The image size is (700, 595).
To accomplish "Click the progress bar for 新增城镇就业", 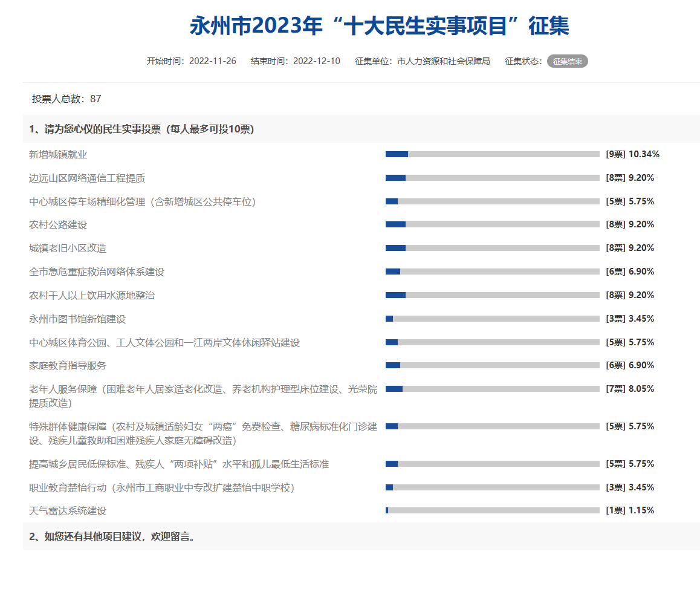I will pos(492,154).
